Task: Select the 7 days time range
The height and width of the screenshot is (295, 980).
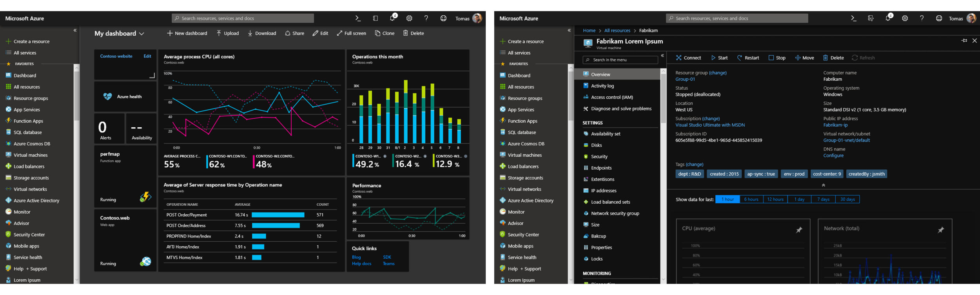Action: 823,199
